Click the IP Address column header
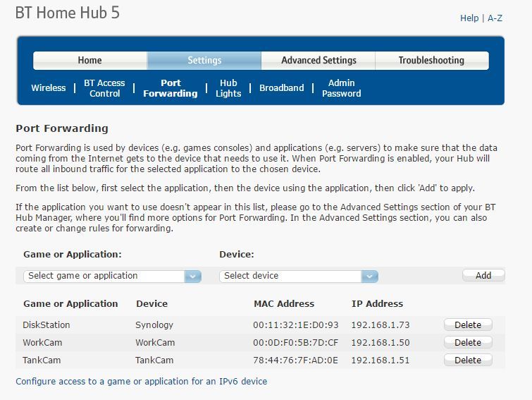Viewport: 532px width, 400px height. [x=377, y=303]
